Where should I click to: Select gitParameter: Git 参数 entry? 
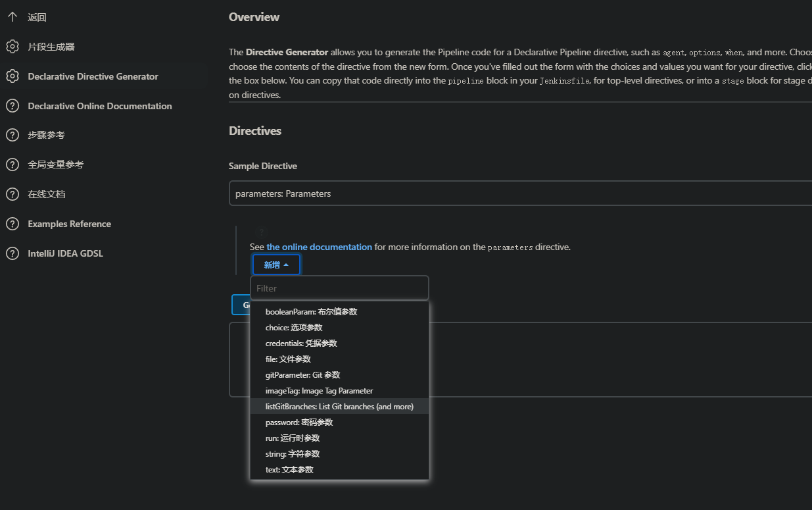(x=302, y=375)
